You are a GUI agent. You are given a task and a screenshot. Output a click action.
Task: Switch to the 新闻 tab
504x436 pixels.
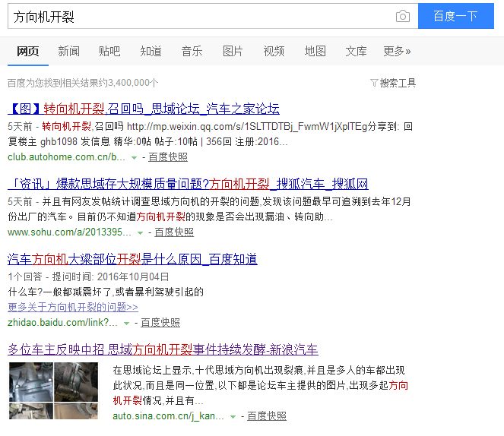[68, 52]
